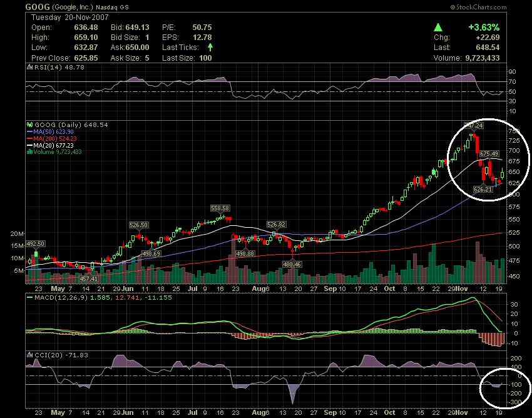Image resolution: width=532 pixels, height=418 pixels.
Task: Click the Open value 636.48
Action: coord(86,28)
